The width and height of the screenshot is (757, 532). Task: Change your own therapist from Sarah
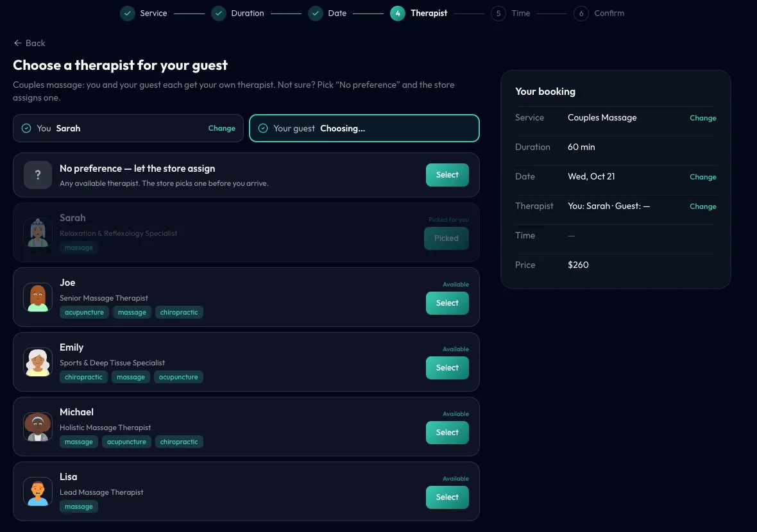[221, 128]
